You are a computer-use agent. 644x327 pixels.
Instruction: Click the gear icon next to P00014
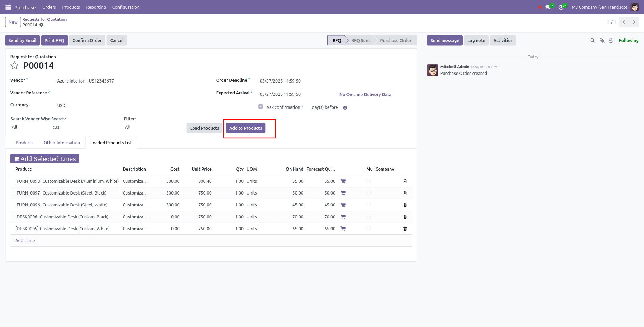click(41, 25)
